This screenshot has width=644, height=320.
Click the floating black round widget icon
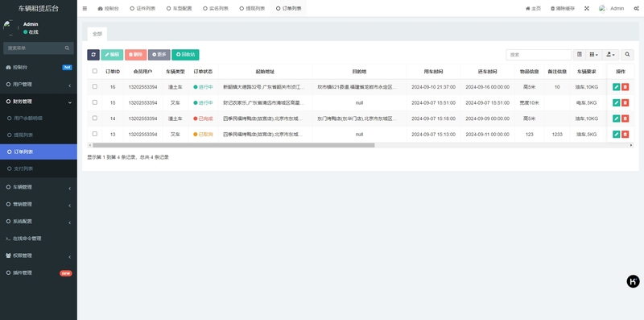coord(633,281)
